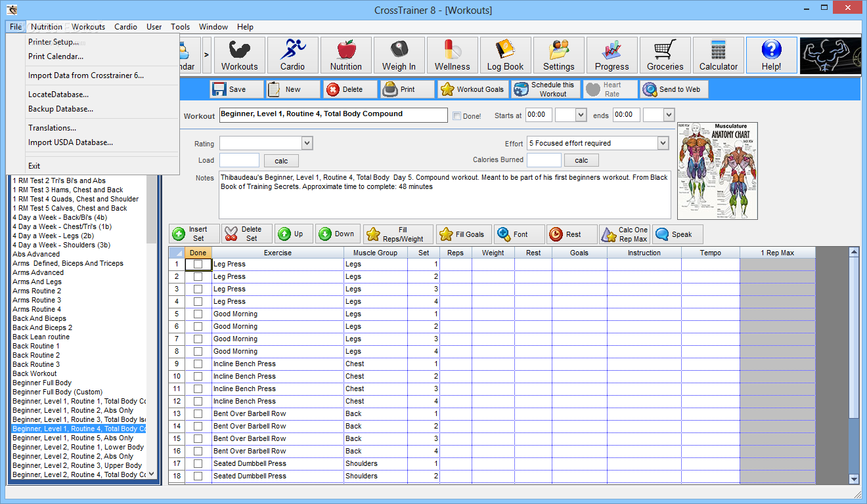Move the set Down
The width and height of the screenshot is (867, 504).
click(338, 234)
